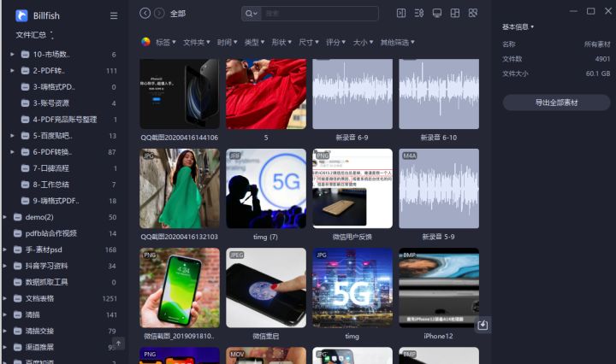Viewport: 616px width, 364px height.
Task: Click the search magnifier icon
Action: (x=249, y=14)
